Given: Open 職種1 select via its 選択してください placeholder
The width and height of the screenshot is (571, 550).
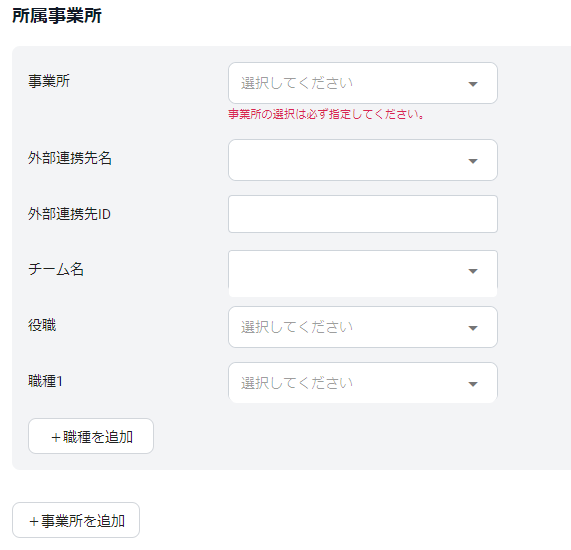Looking at the screenshot, I should pyautogui.click(x=296, y=383).
